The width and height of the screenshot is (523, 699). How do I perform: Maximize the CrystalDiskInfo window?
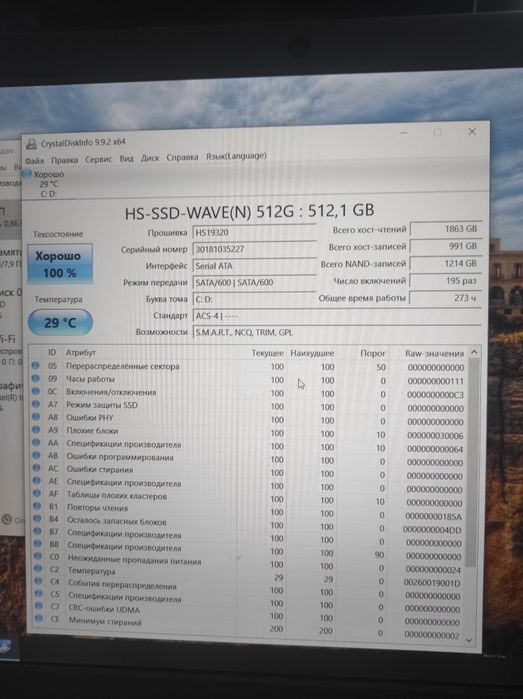[x=437, y=132]
